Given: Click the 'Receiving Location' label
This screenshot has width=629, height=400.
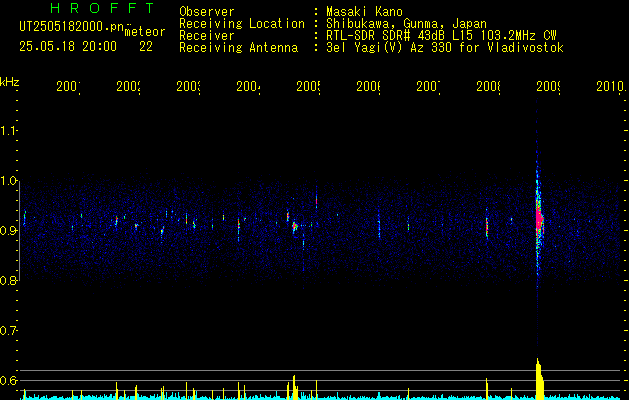Looking at the screenshot, I should pyautogui.click(x=242, y=24).
